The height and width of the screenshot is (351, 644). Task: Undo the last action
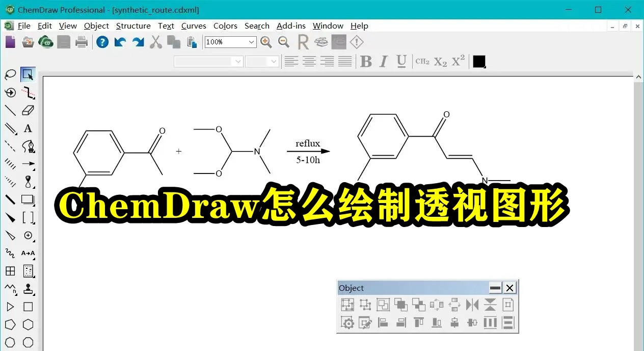(120, 42)
